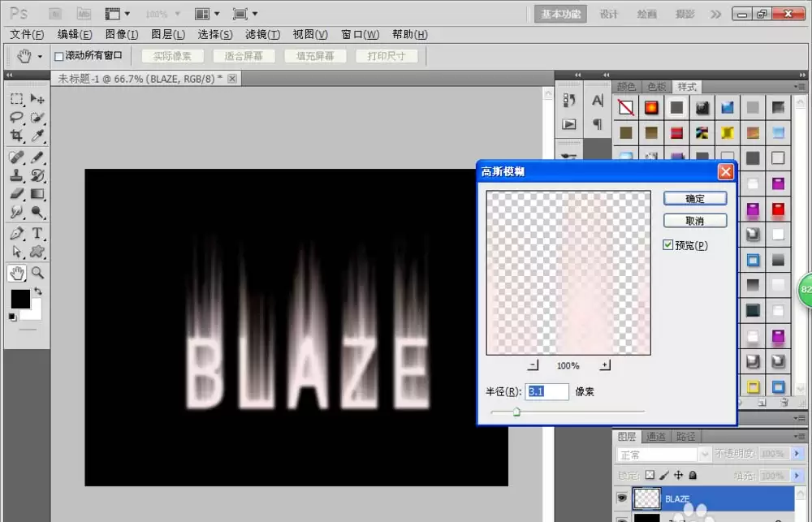812x522 pixels.
Task: Open the layer blend mode dropdown 正常
Action: [663, 455]
